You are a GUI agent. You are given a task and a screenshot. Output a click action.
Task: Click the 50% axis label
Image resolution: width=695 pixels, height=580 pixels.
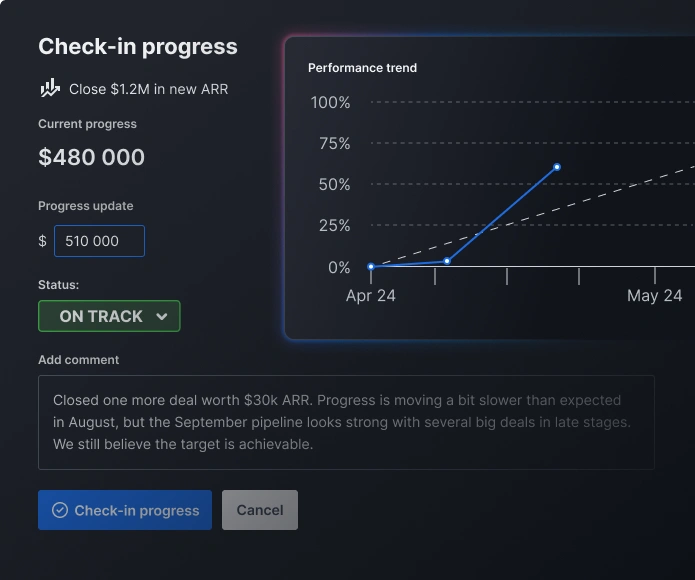(x=334, y=184)
